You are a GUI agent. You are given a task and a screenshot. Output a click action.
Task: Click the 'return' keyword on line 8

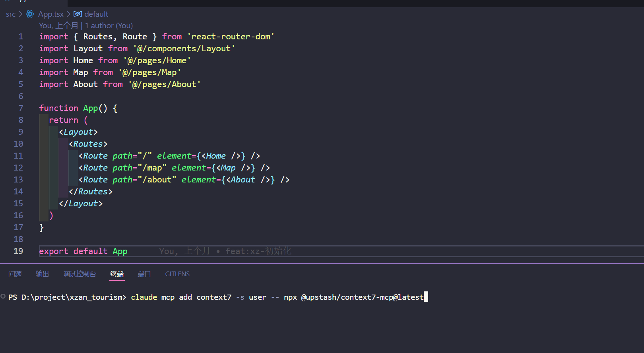64,120
